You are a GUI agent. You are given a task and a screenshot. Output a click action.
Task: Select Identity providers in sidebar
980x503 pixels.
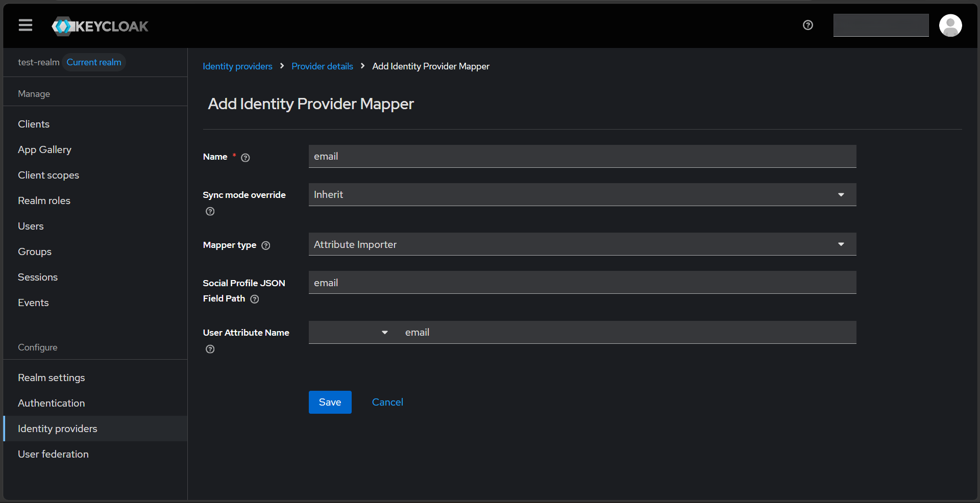tap(95, 429)
